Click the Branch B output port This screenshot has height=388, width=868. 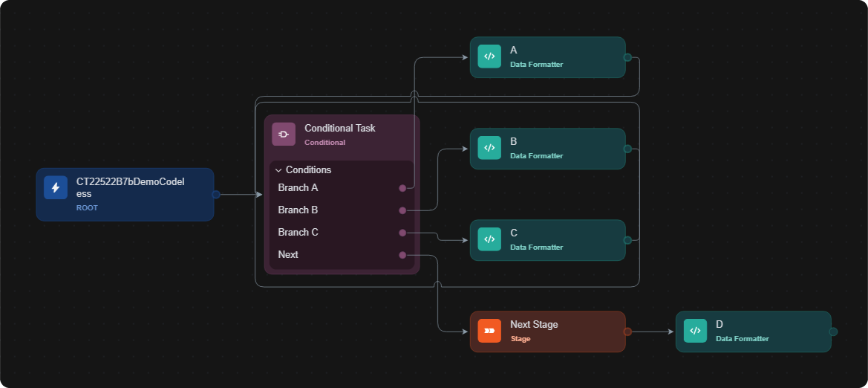[x=402, y=210]
